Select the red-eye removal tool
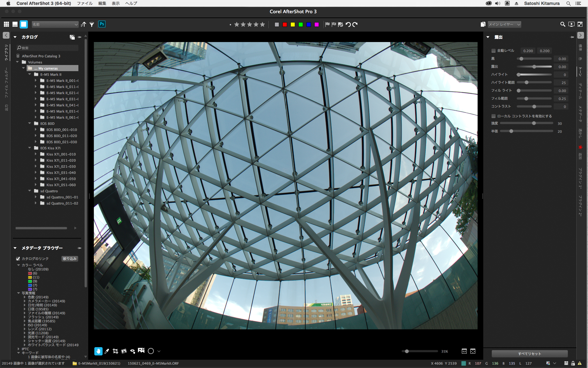 pos(133,351)
